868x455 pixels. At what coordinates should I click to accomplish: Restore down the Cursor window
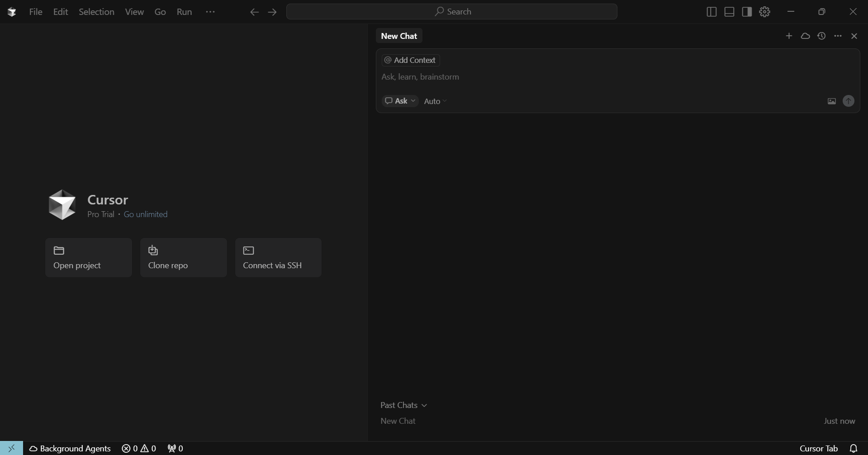pos(822,12)
